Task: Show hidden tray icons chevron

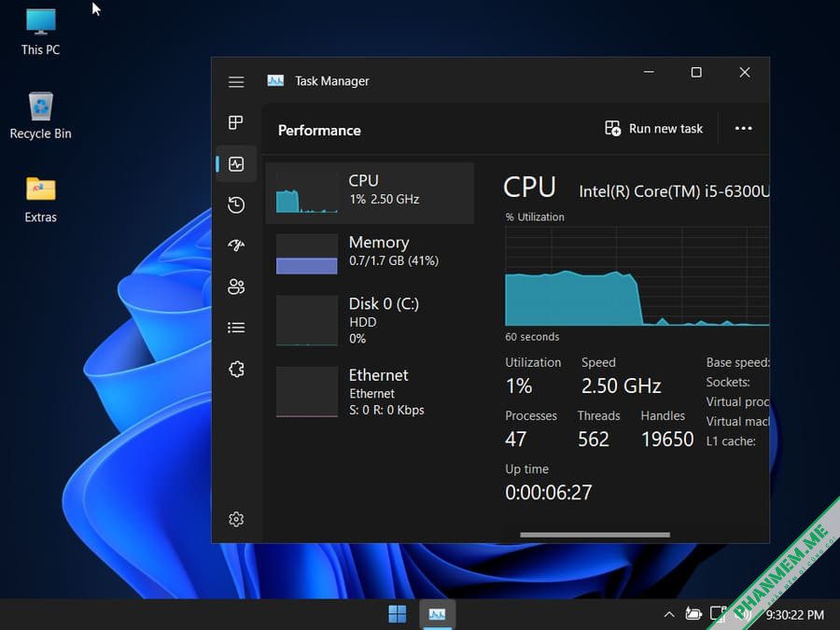Action: coord(669,614)
